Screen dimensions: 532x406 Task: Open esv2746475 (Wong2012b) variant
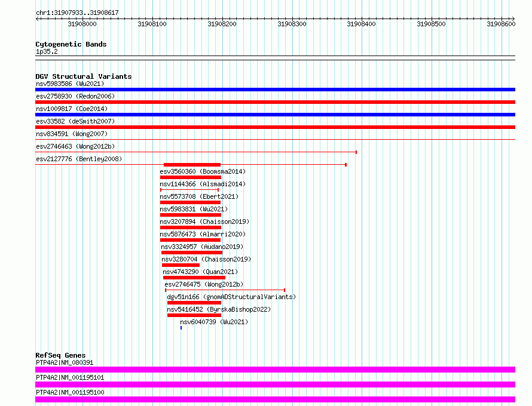coord(204,284)
